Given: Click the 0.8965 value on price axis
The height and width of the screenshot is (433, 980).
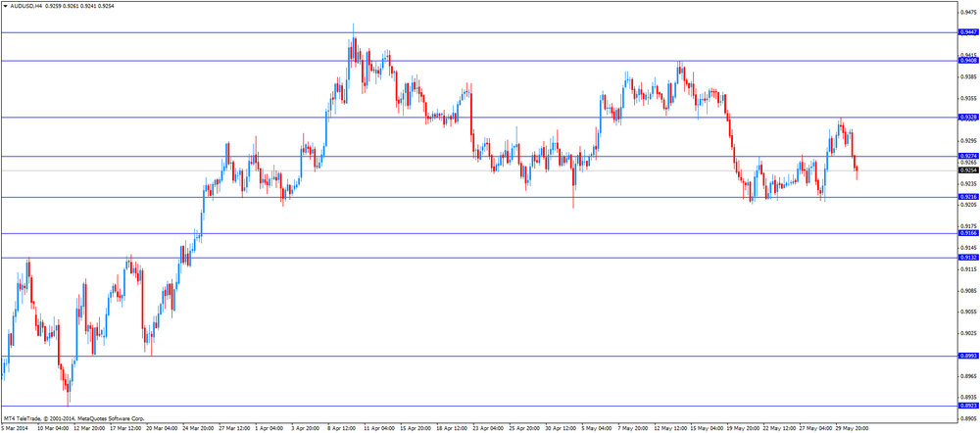Looking at the screenshot, I should point(969,376).
